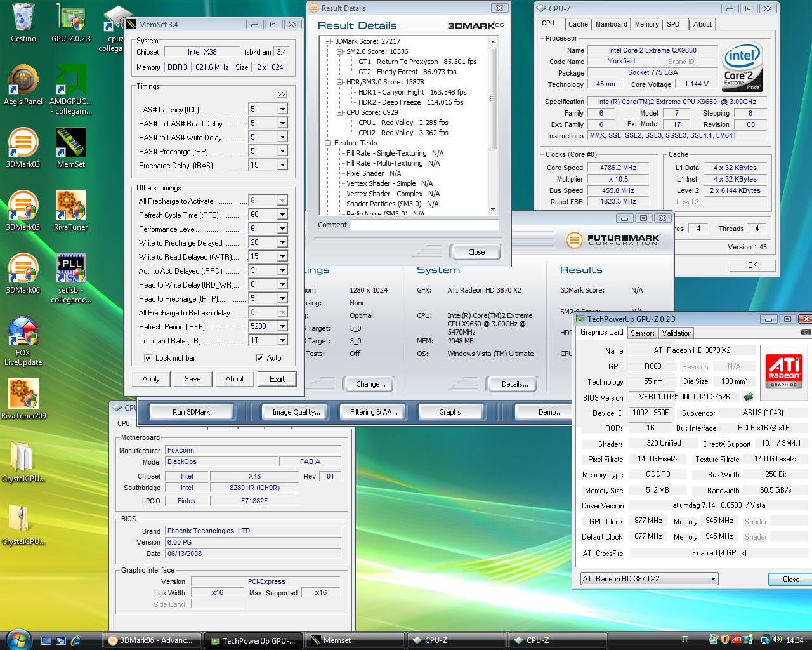
Task: Click the volume speaker tray icon
Action: tap(778, 640)
